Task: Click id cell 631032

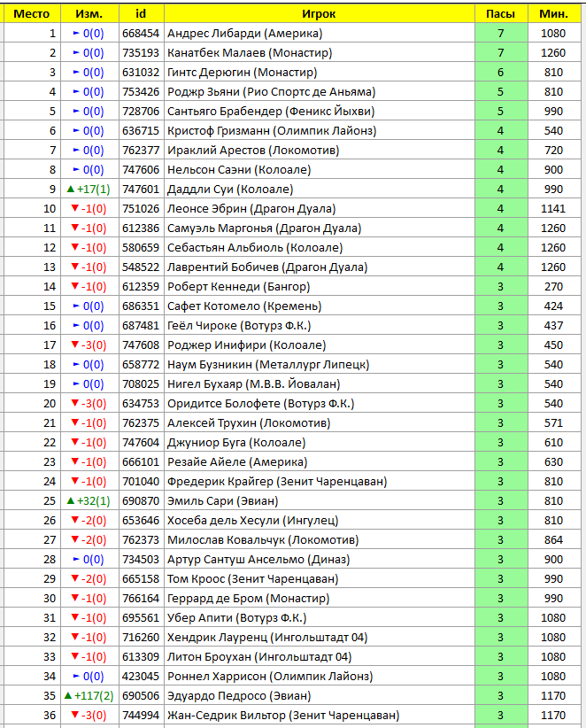Action: click(142, 73)
